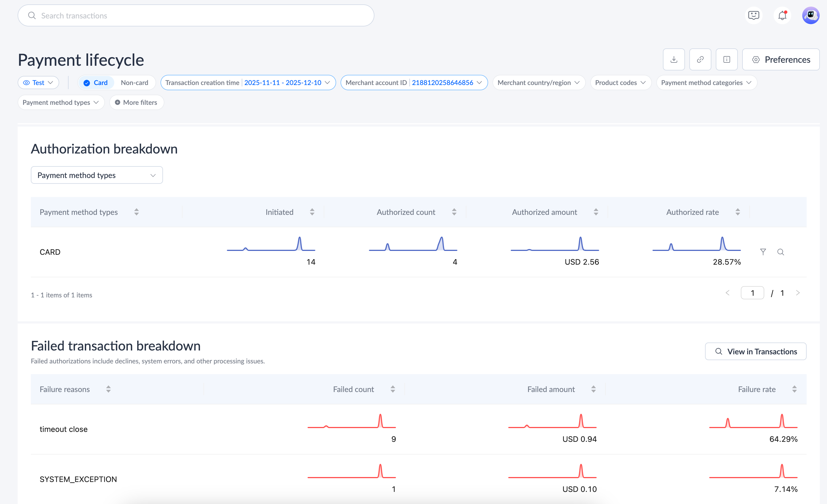Open the Test environment dropdown

click(38, 83)
